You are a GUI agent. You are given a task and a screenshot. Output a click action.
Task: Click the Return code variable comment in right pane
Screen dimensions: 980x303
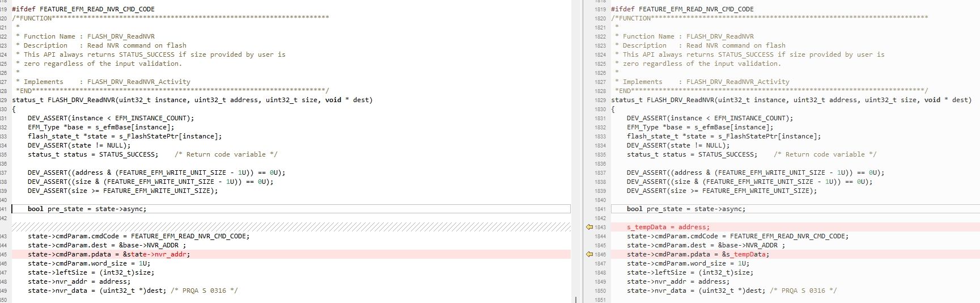pos(825,154)
